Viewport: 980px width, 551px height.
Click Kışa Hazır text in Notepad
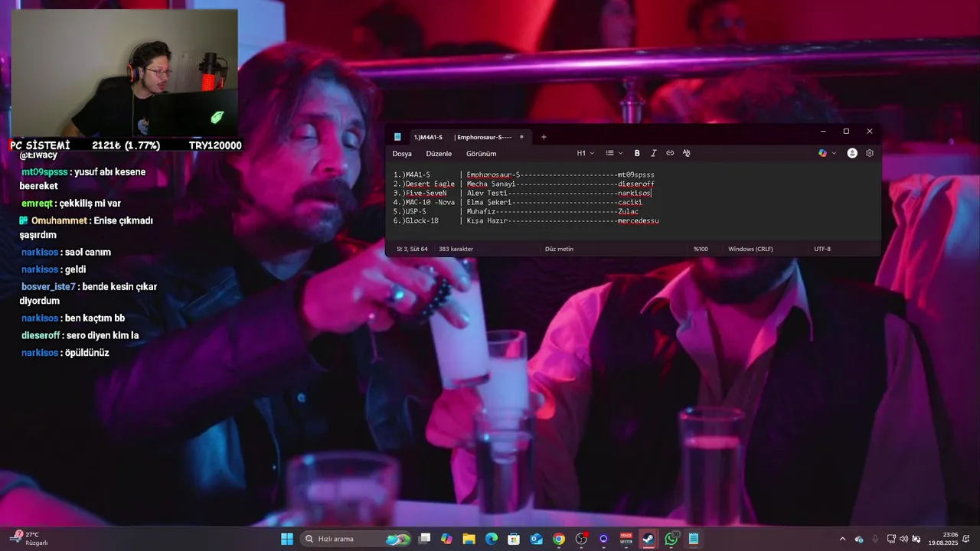click(488, 220)
